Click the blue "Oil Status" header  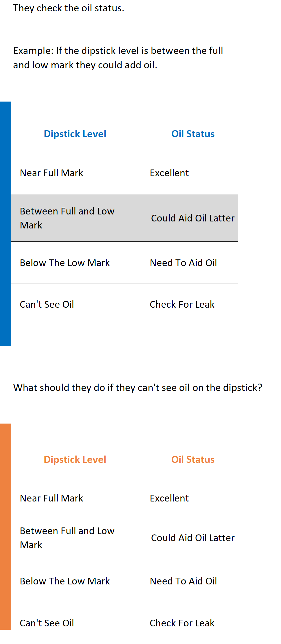click(x=193, y=134)
